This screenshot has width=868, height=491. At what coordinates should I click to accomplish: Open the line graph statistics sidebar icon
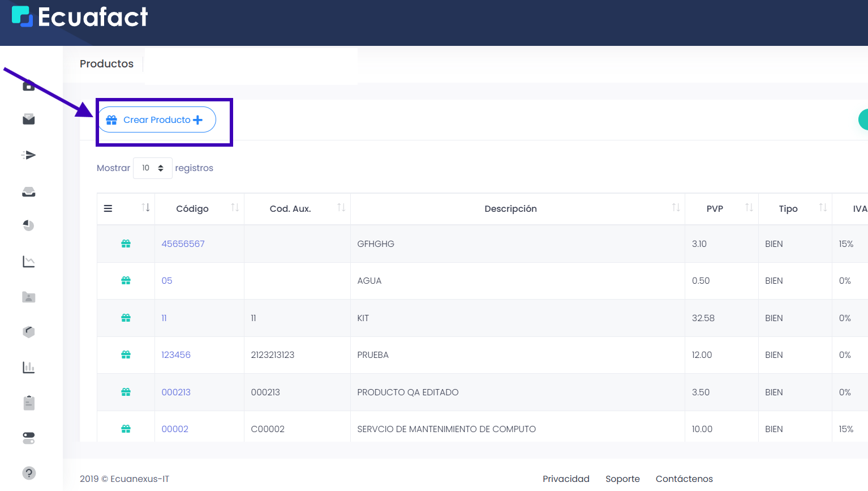28,262
